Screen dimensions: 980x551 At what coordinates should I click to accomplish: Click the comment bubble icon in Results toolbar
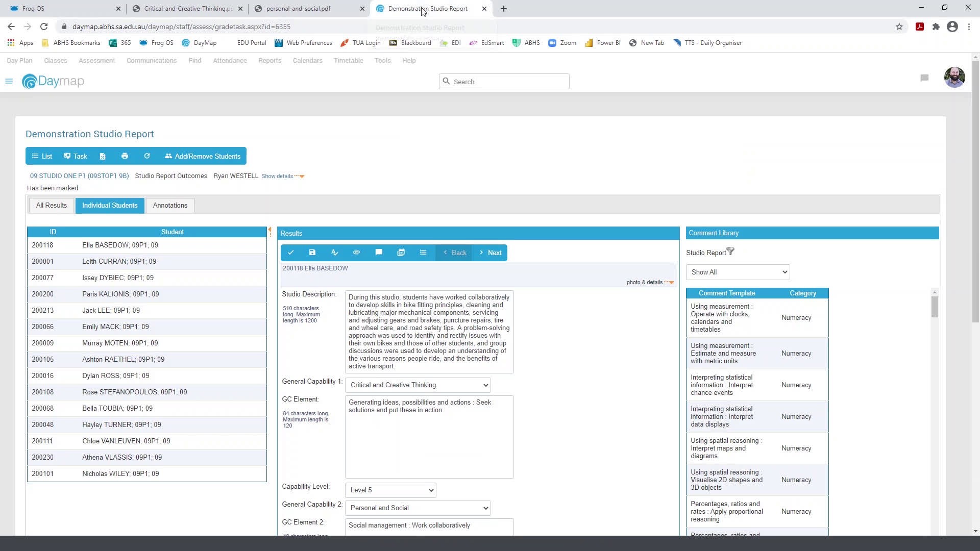pyautogui.click(x=379, y=253)
